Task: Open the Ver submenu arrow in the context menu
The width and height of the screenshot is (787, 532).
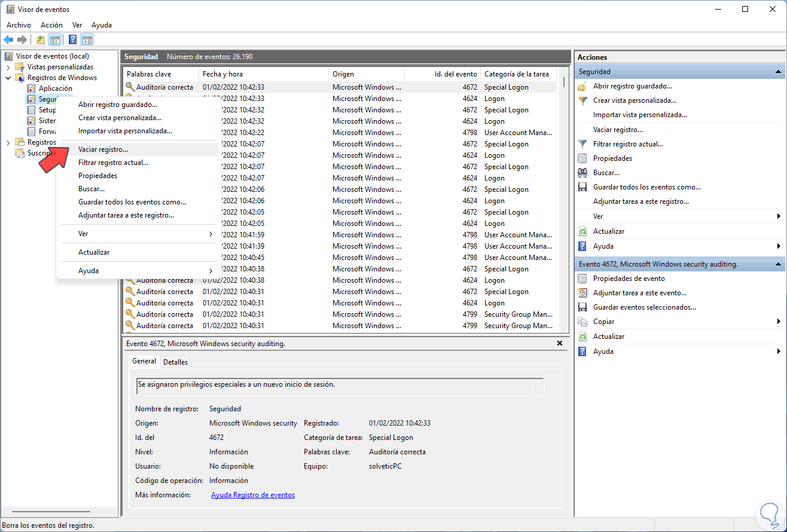Action: click(211, 234)
